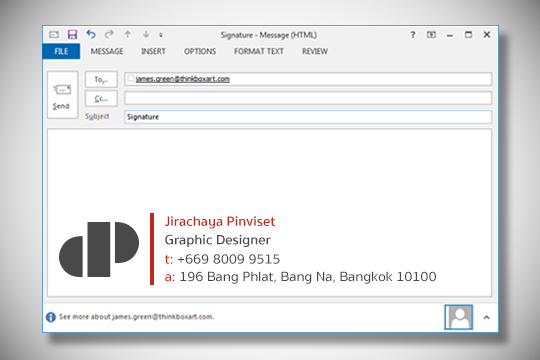This screenshot has width=540, height=360.
Task: Click See more about james.green@thinkboxart.com
Action: (136, 317)
